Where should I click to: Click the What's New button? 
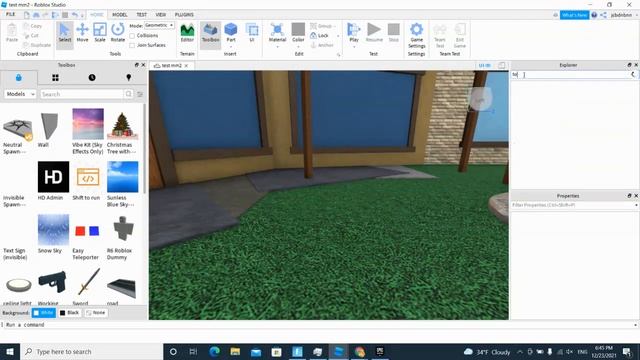pos(574,15)
